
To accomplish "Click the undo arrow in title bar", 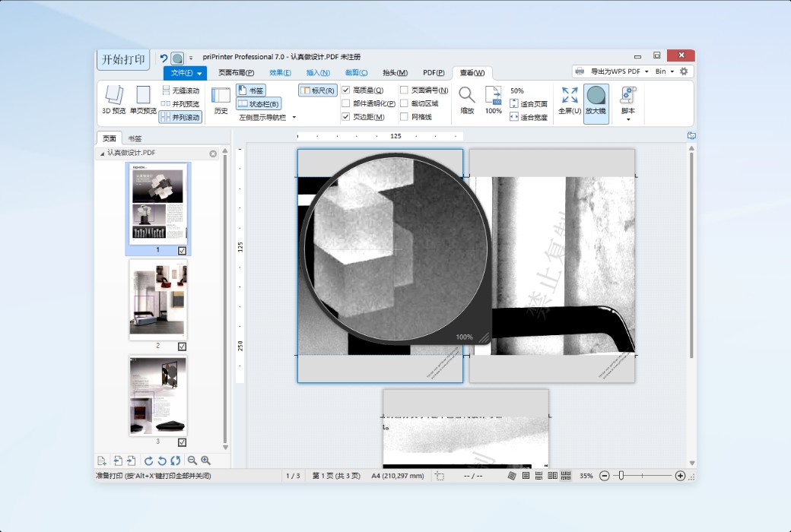I will click(x=164, y=58).
